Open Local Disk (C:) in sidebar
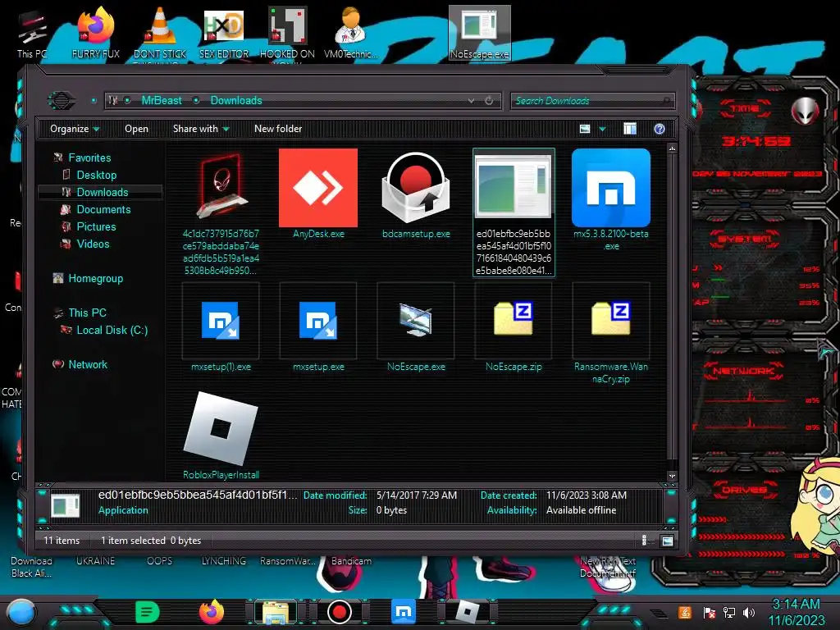 112,330
